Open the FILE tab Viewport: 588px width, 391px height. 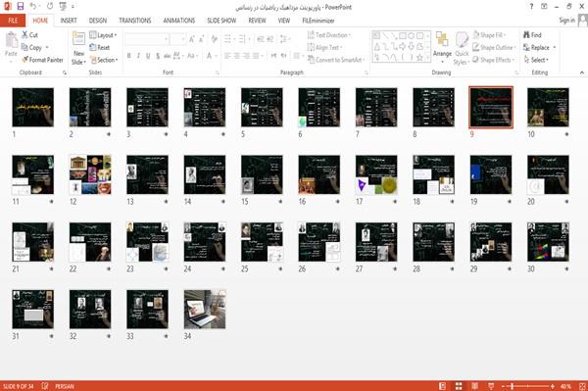point(13,21)
